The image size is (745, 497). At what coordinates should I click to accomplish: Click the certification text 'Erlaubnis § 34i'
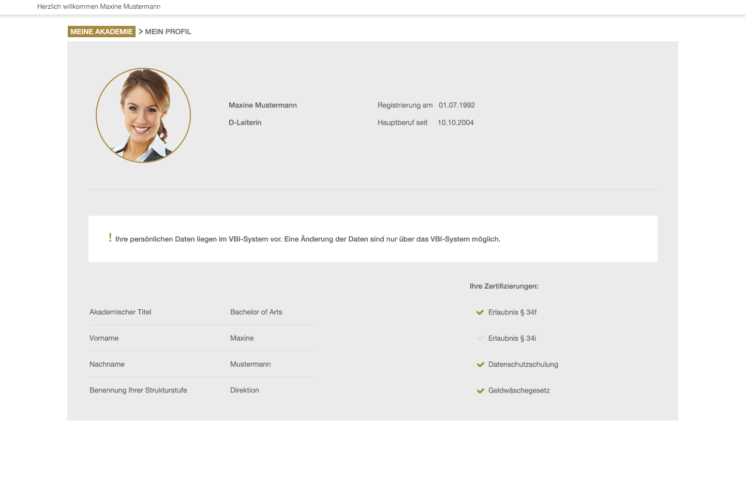click(x=512, y=338)
